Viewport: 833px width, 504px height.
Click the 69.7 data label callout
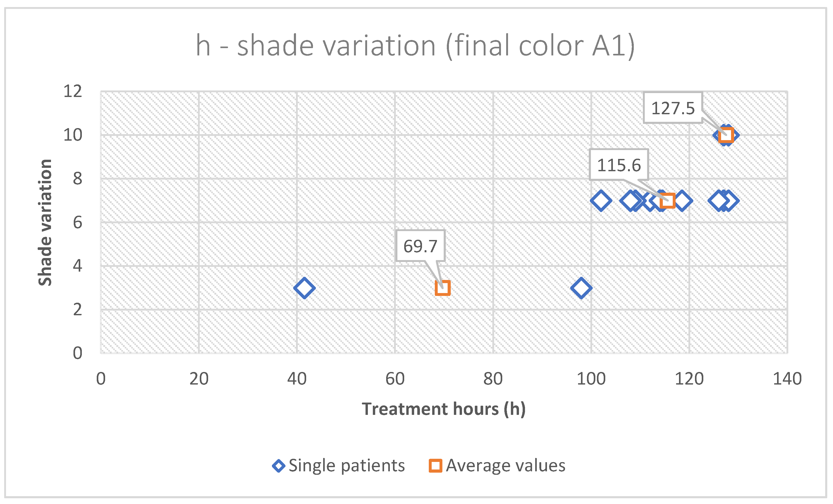[x=420, y=246]
